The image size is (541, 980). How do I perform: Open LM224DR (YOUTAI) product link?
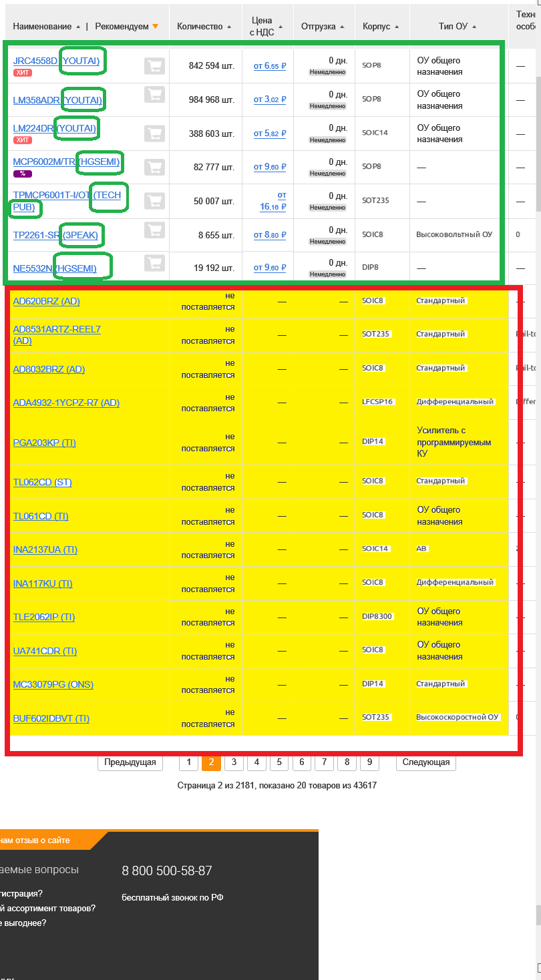coord(55,128)
